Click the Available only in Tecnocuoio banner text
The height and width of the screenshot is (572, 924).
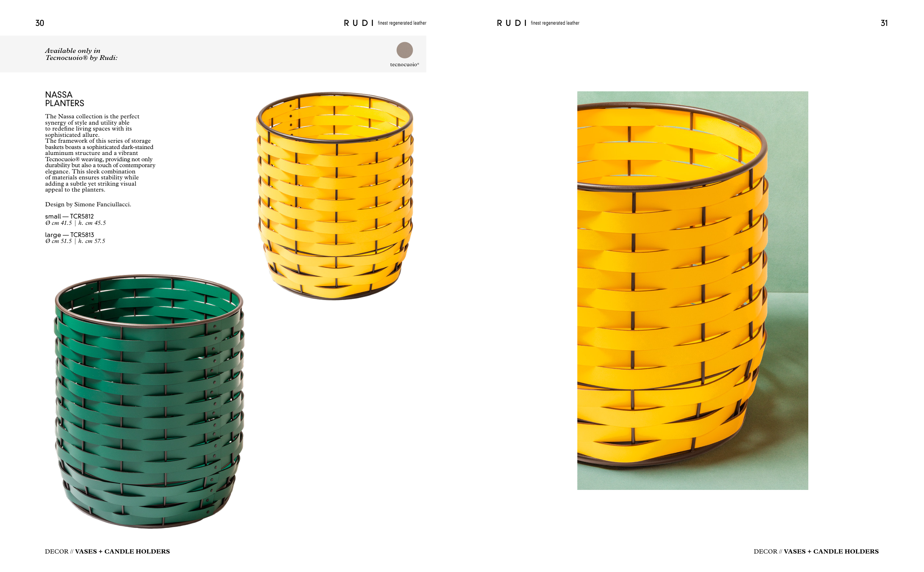tap(81, 54)
